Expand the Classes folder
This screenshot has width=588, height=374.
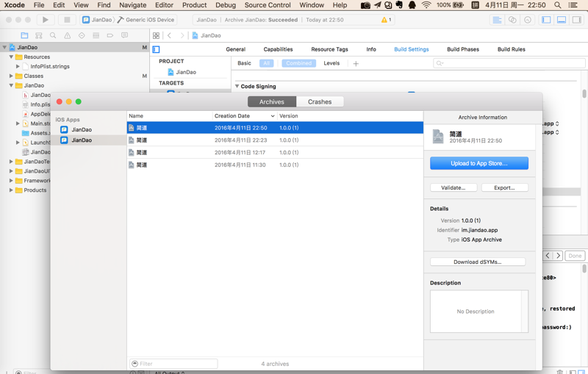click(11, 76)
